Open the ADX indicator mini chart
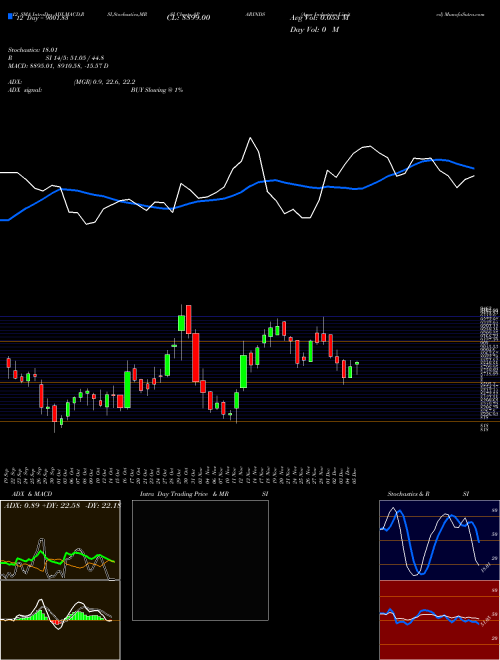The width and height of the screenshot is (500, 660). tap(60, 540)
